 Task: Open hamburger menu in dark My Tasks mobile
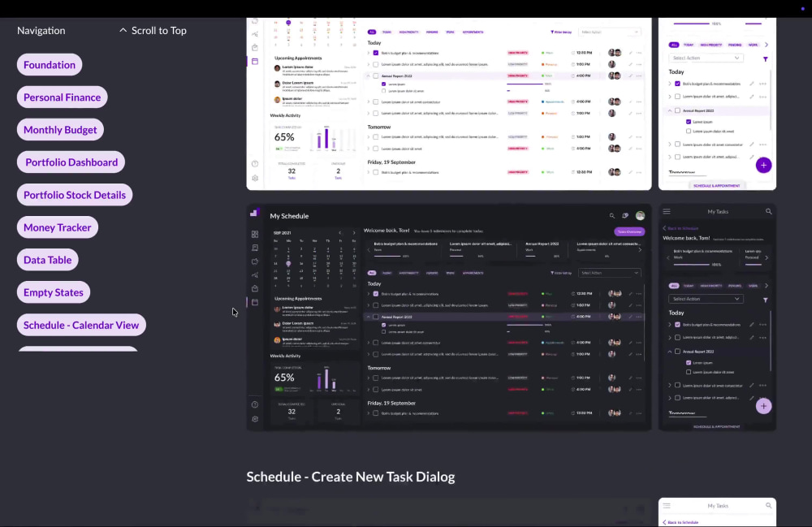pyautogui.click(x=667, y=211)
